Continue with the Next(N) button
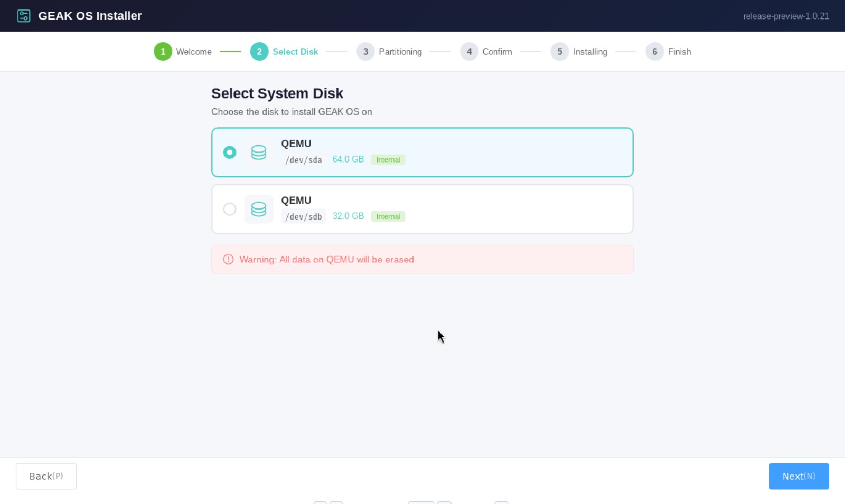Image resolution: width=845 pixels, height=504 pixels. point(799,476)
